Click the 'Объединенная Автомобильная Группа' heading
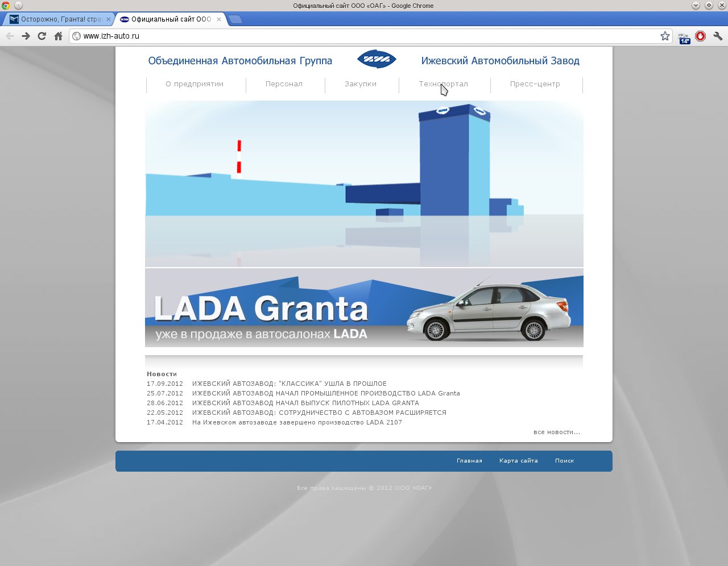 tap(240, 61)
